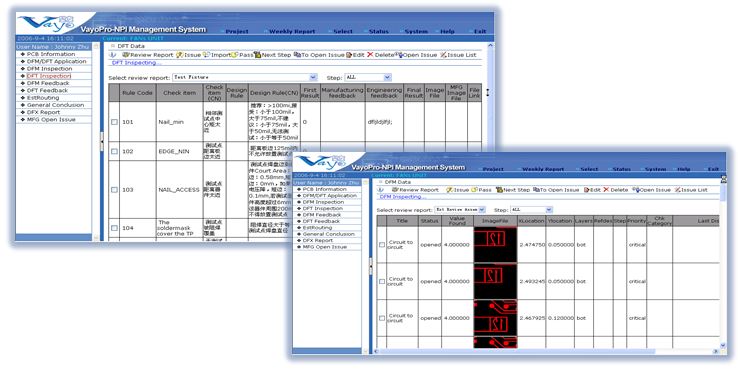Open the Weekly Report menu in top window
The image size is (739, 369).
[x=292, y=32]
